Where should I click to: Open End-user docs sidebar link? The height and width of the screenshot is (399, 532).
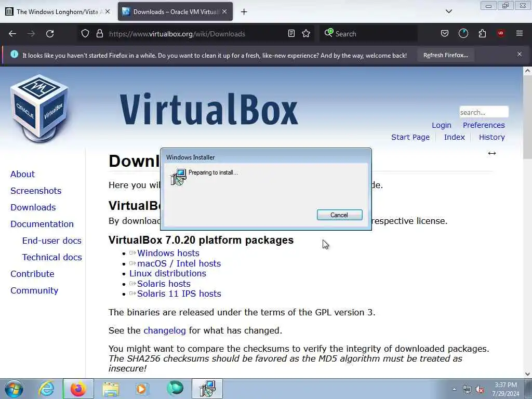pos(51,241)
